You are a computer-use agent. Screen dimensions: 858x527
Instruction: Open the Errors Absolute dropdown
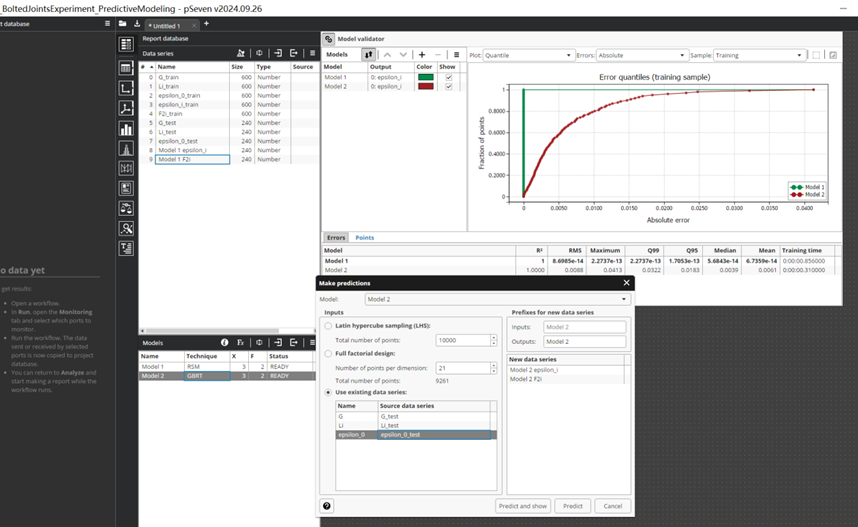[641, 55]
